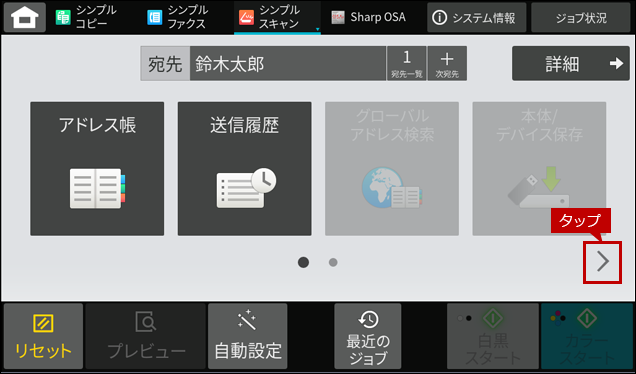Start scan with カラースタート
This screenshot has width=636, height=374.
click(x=587, y=336)
